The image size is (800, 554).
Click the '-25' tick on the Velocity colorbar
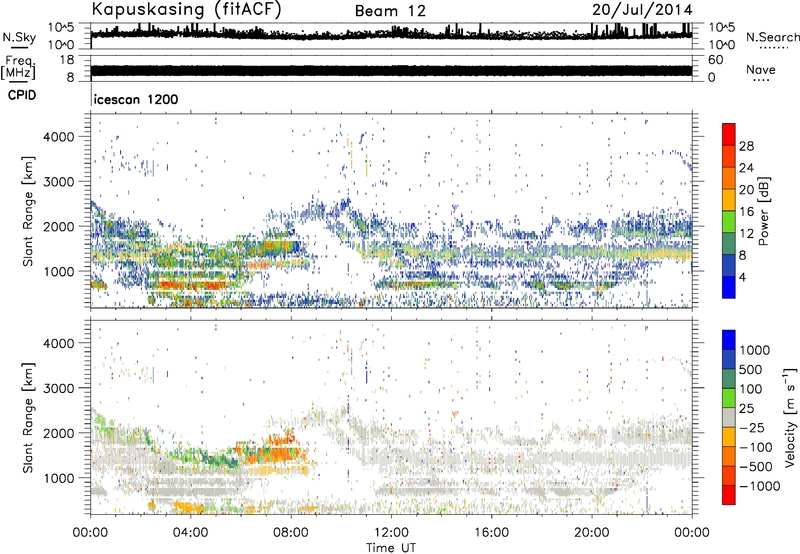click(752, 427)
